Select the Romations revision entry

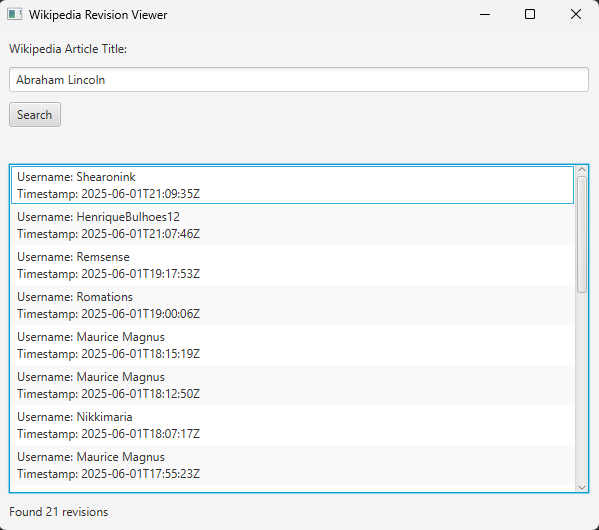click(292, 305)
